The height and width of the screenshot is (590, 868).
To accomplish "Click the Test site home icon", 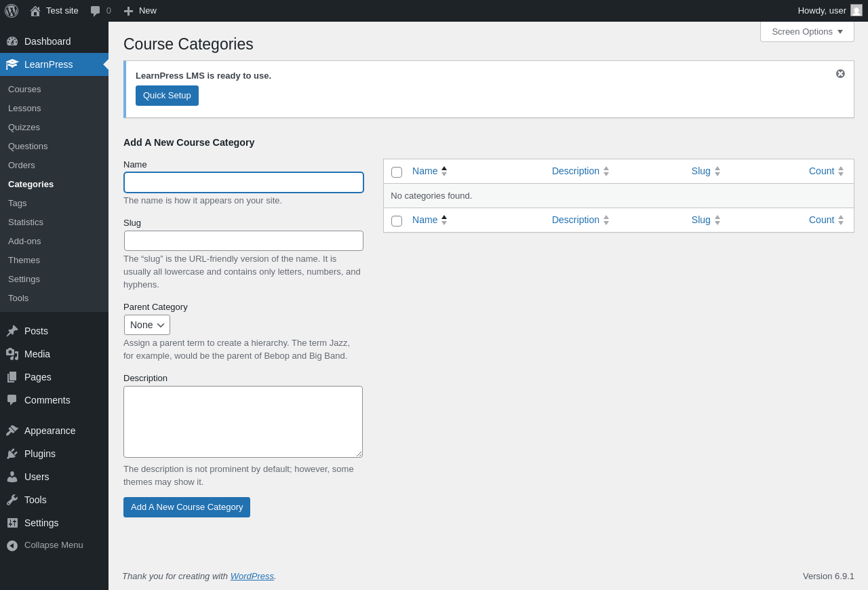I will (35, 11).
